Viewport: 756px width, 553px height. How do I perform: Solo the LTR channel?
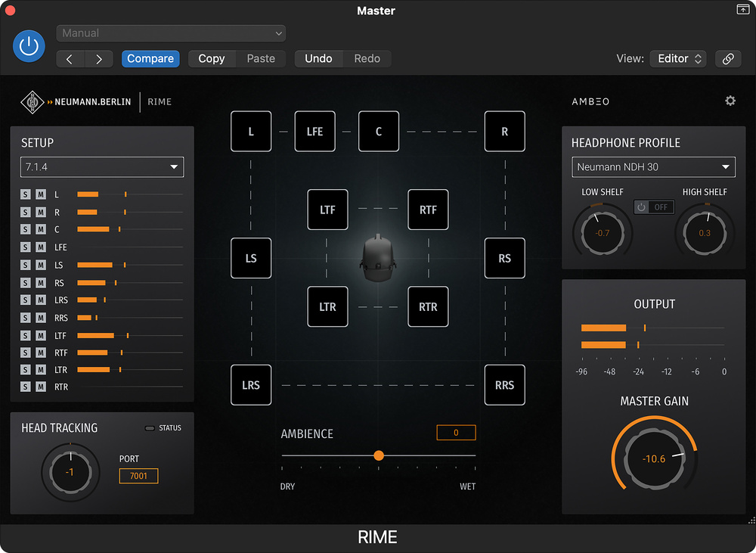click(x=26, y=370)
